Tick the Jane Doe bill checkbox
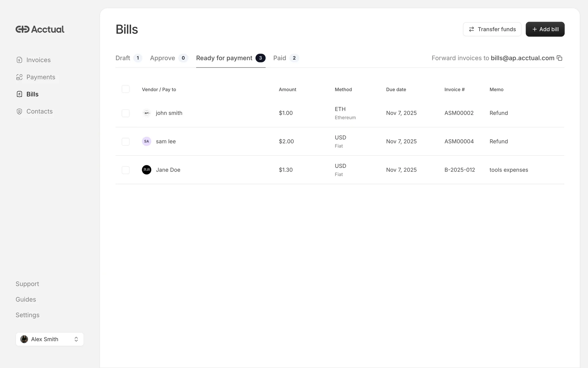The image size is (588, 368). (x=126, y=170)
